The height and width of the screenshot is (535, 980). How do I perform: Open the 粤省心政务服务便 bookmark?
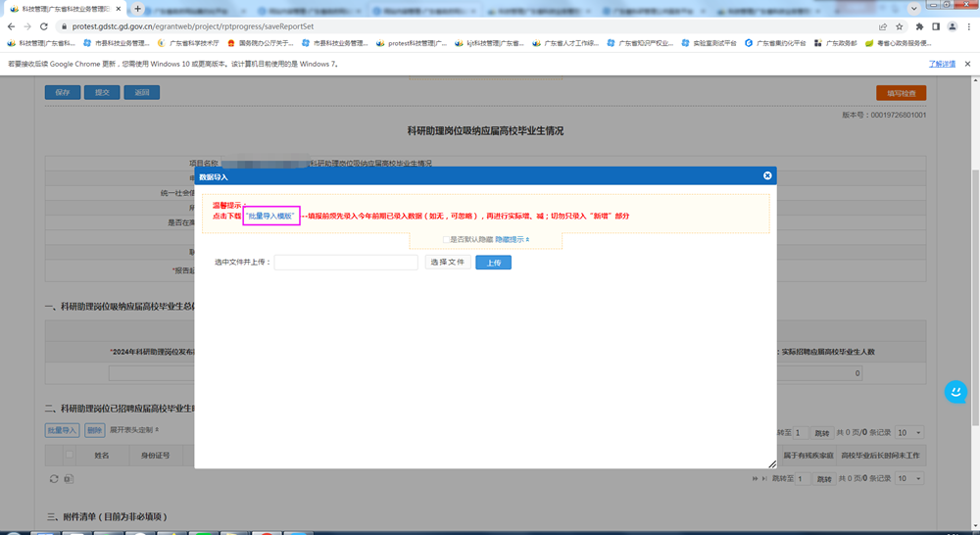[898, 43]
